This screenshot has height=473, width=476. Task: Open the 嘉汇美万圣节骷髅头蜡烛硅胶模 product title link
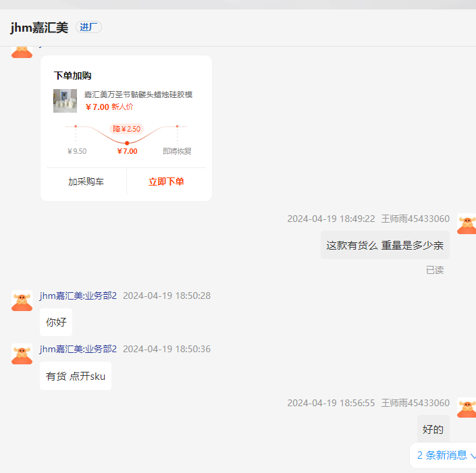point(138,94)
